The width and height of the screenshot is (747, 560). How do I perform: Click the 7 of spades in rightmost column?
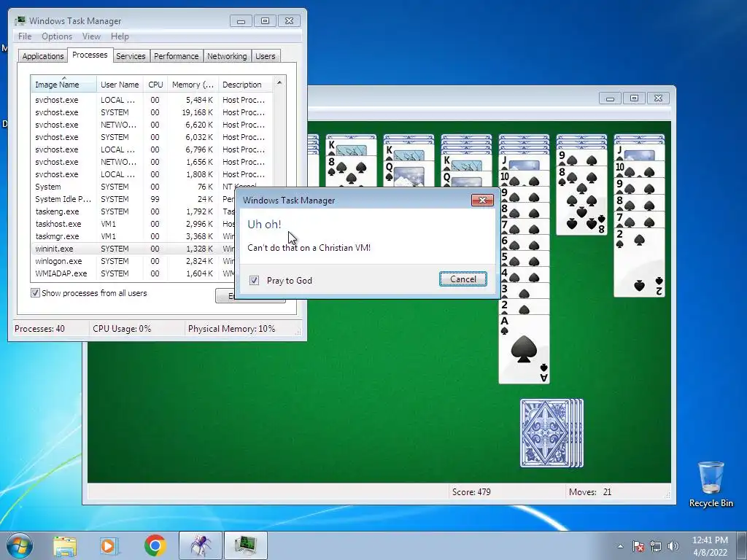tap(639, 220)
